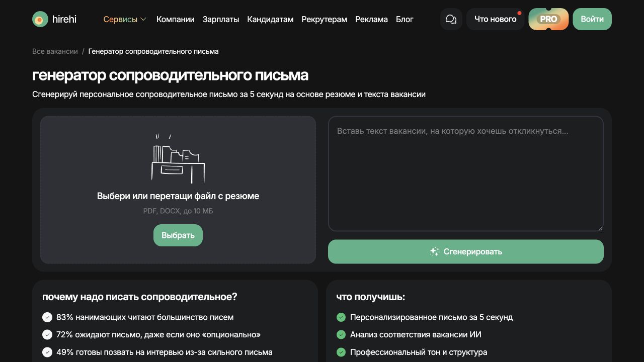644x362 pixels.
Task: Open the Блог menu item
Action: point(405,19)
